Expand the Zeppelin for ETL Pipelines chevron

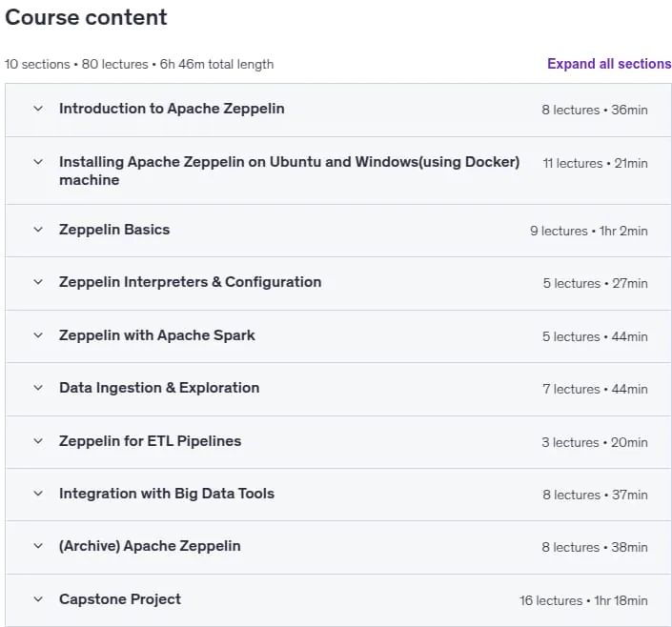point(38,441)
